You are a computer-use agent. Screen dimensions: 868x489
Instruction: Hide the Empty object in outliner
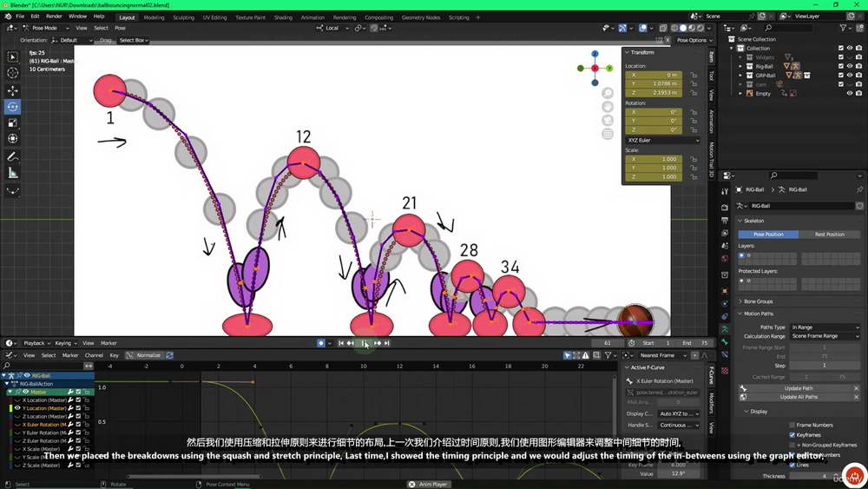(x=850, y=93)
